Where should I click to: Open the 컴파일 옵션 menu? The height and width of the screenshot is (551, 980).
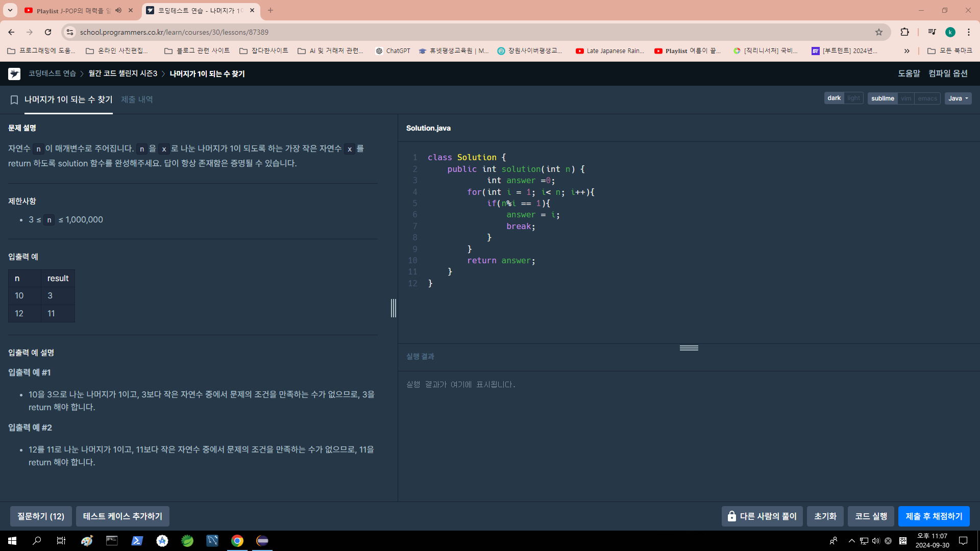pos(948,73)
